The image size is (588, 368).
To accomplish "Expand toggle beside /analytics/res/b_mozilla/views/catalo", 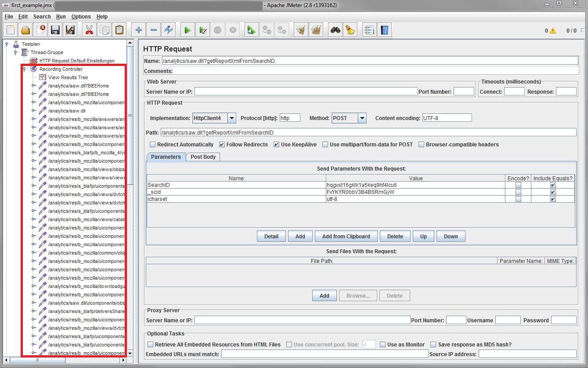I will (34, 219).
